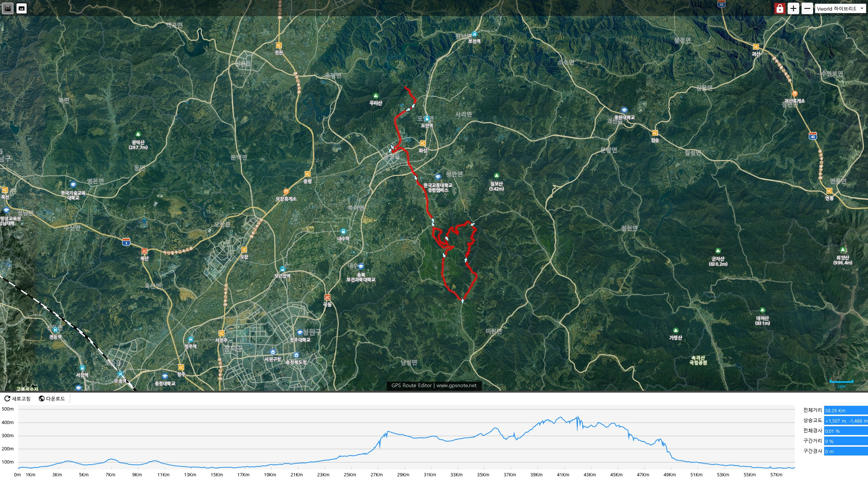Viewport: 868px width, 484px height.
Task: Click the 두타산 mountain marker icon
Action: pos(375,96)
